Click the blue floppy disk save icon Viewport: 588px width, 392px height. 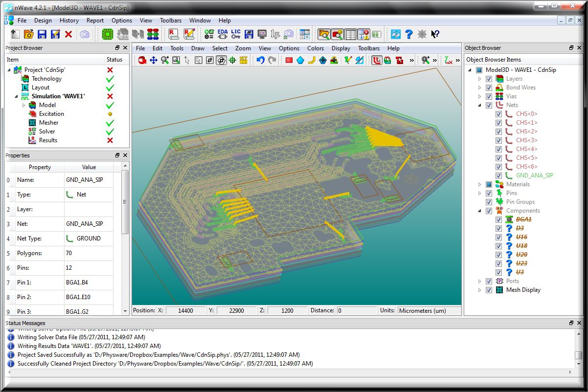(x=42, y=34)
